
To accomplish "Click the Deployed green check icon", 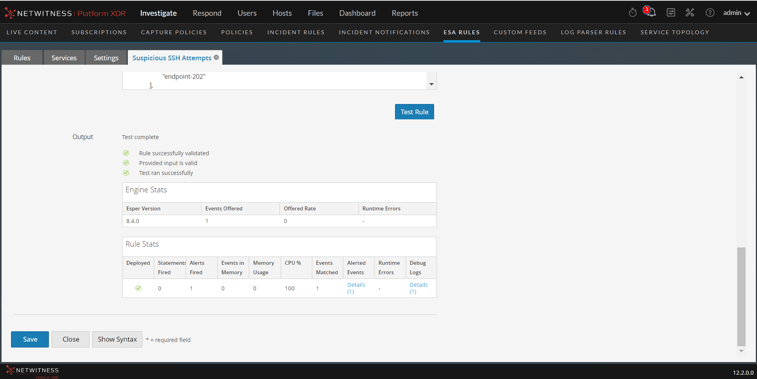I will point(138,288).
